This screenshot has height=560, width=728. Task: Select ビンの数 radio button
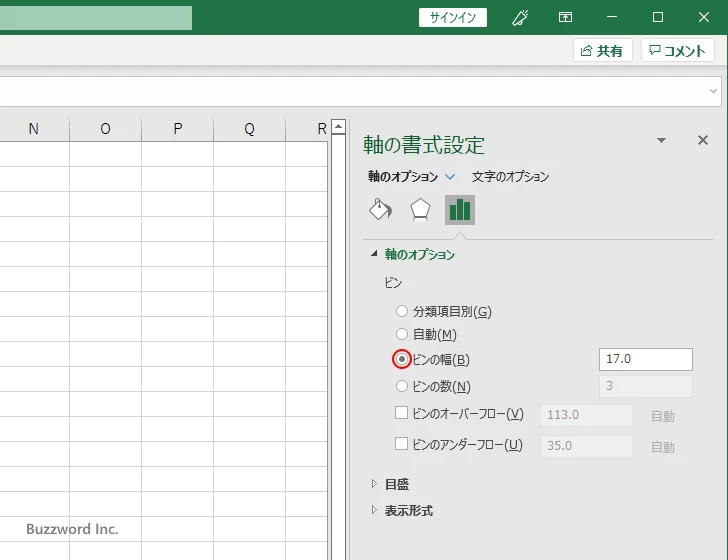(403, 386)
